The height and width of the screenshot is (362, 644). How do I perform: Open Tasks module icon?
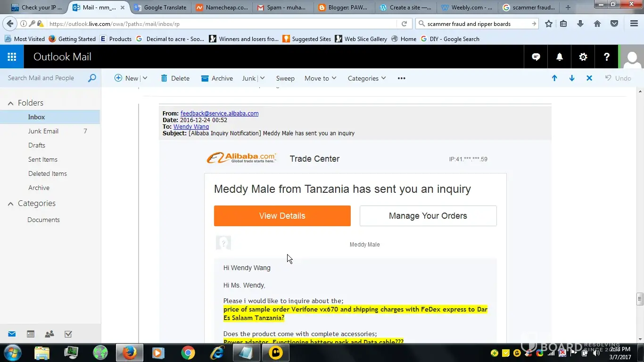[68, 334]
